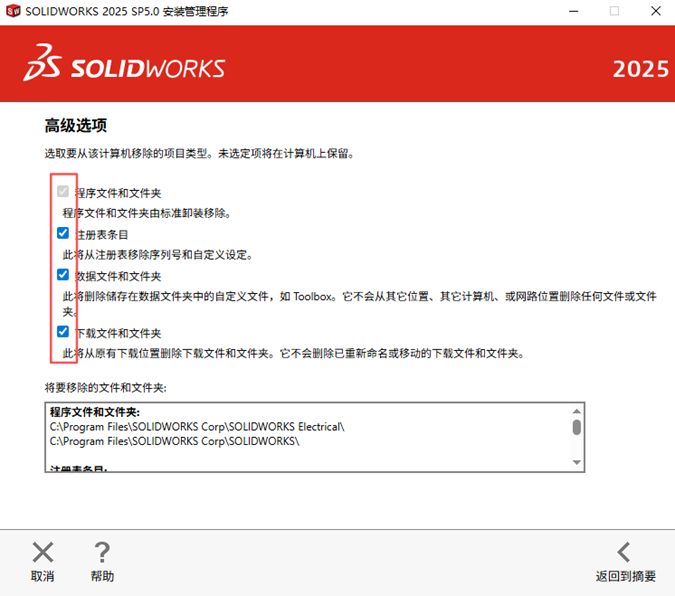
Task: Click the SOLIDWORKS logo in red banner
Action: (x=124, y=63)
